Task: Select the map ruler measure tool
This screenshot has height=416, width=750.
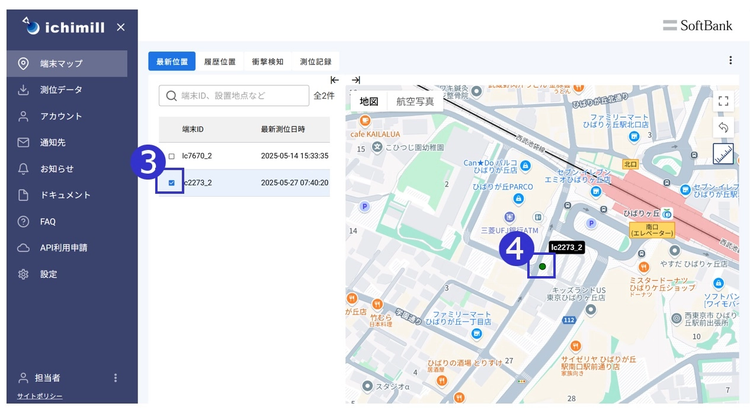Action: [x=723, y=154]
